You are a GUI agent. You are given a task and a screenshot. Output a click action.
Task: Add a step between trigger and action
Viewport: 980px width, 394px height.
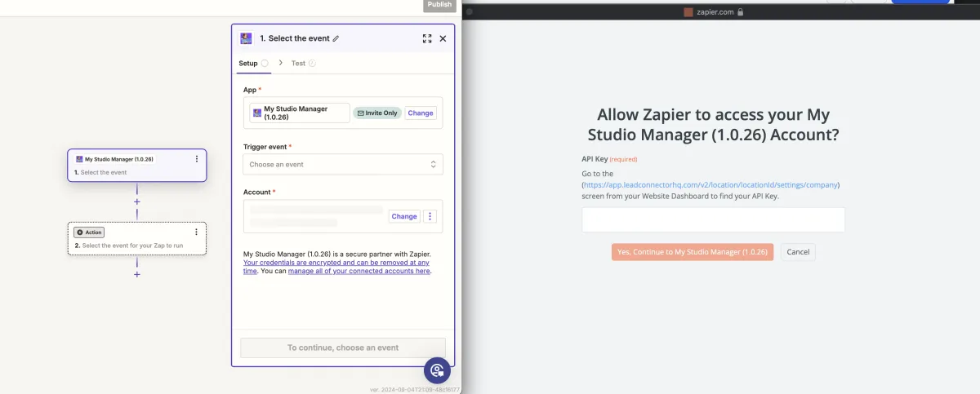tap(137, 201)
